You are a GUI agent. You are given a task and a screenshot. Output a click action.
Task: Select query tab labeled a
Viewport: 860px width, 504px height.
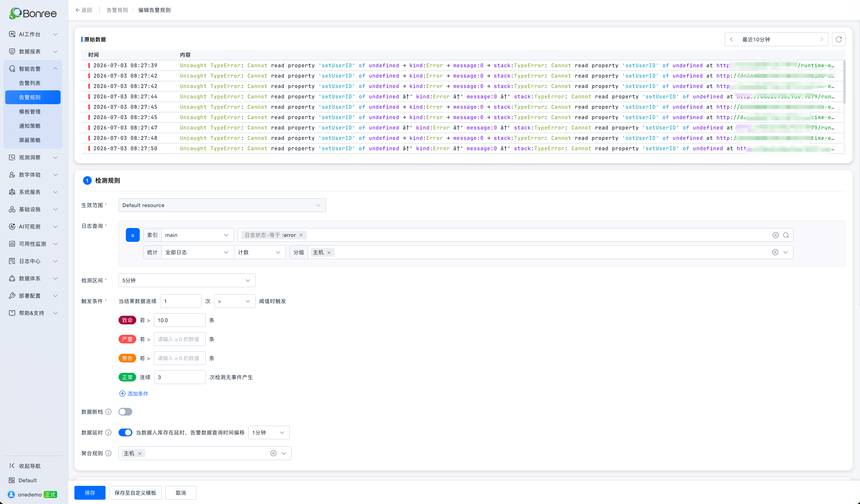132,235
